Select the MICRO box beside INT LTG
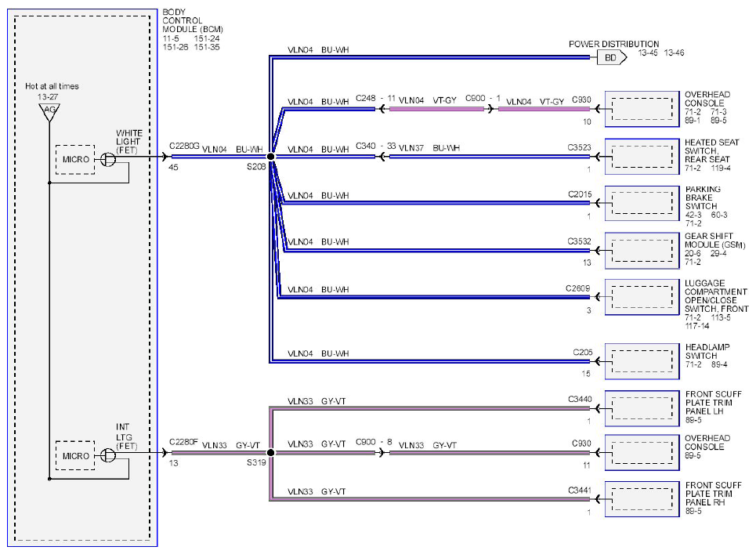Screen dimensions: 756x554 tap(75, 455)
